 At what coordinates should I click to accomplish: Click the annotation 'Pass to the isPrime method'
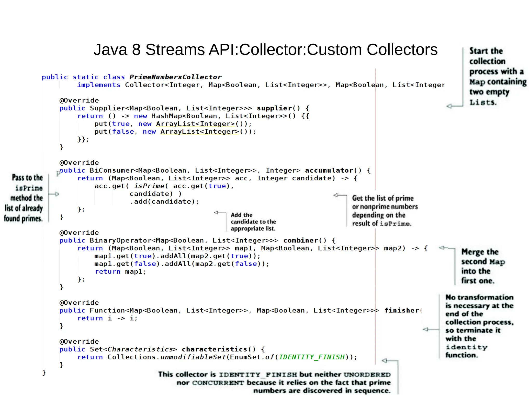point(23,198)
